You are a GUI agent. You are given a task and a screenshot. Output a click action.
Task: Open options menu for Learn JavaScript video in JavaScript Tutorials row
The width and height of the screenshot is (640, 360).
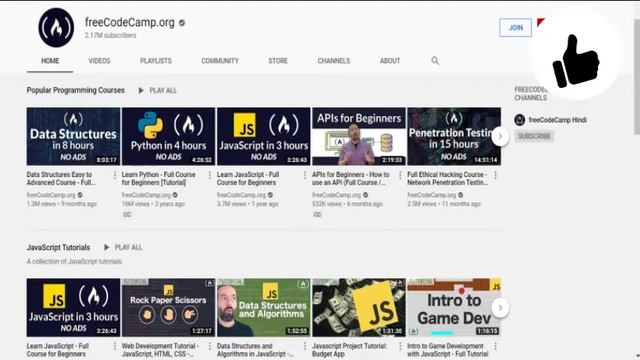115,346
